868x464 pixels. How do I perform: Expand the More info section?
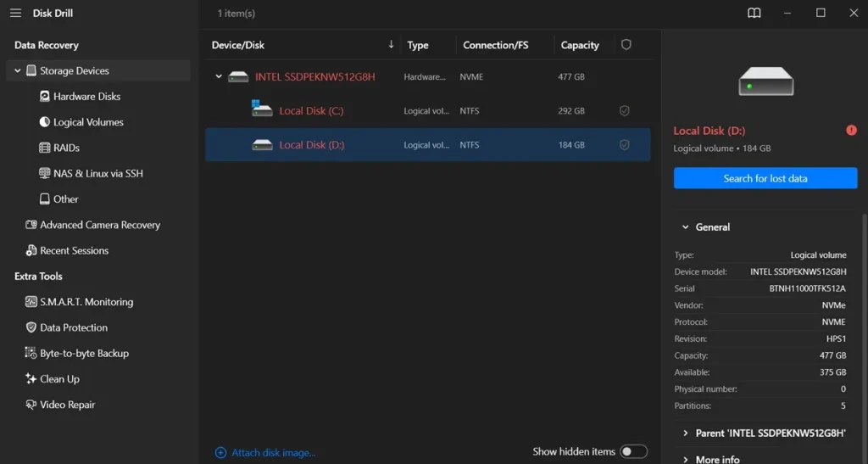pos(685,459)
